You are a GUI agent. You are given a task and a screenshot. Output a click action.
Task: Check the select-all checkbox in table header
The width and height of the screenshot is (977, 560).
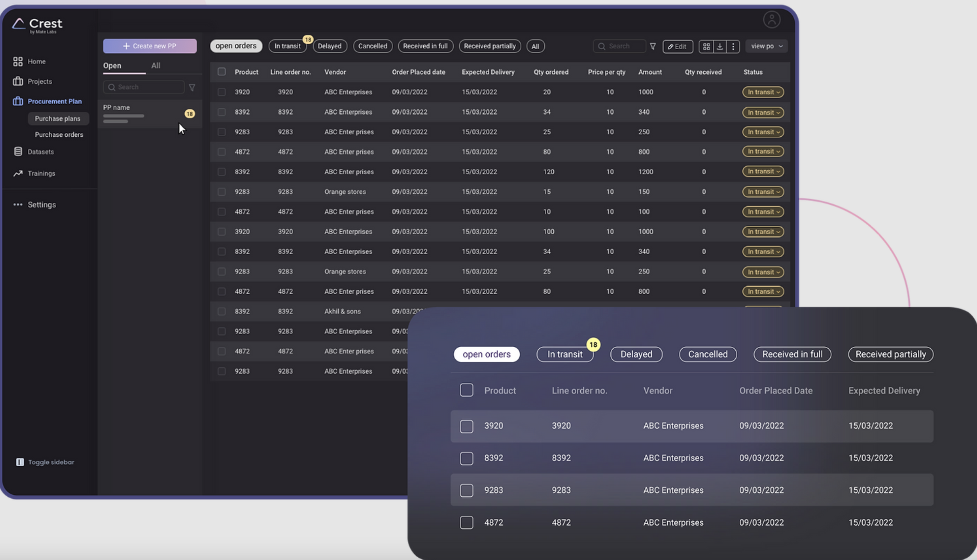(x=221, y=71)
